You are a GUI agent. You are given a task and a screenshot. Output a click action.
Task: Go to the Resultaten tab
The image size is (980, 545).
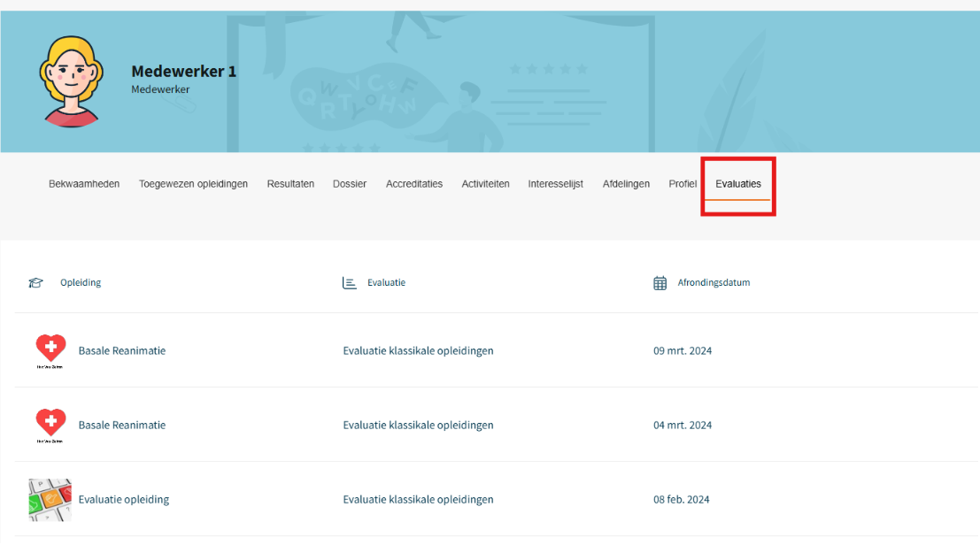point(290,184)
